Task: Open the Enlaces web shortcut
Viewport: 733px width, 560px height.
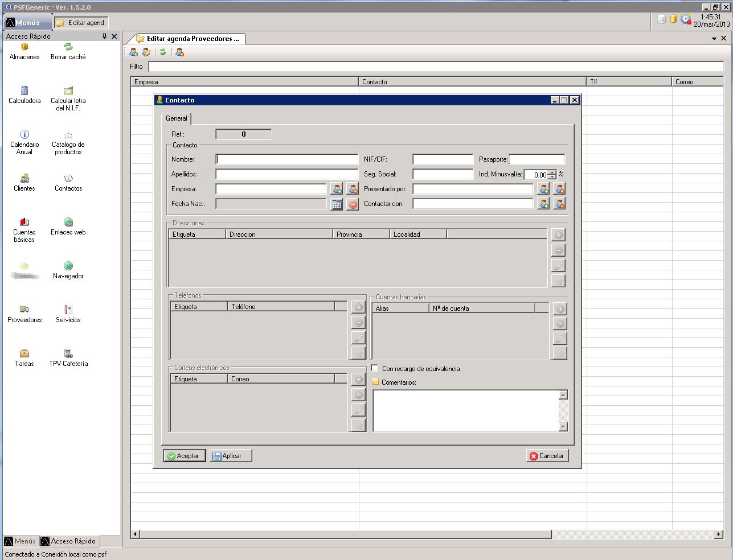Action: [68, 227]
